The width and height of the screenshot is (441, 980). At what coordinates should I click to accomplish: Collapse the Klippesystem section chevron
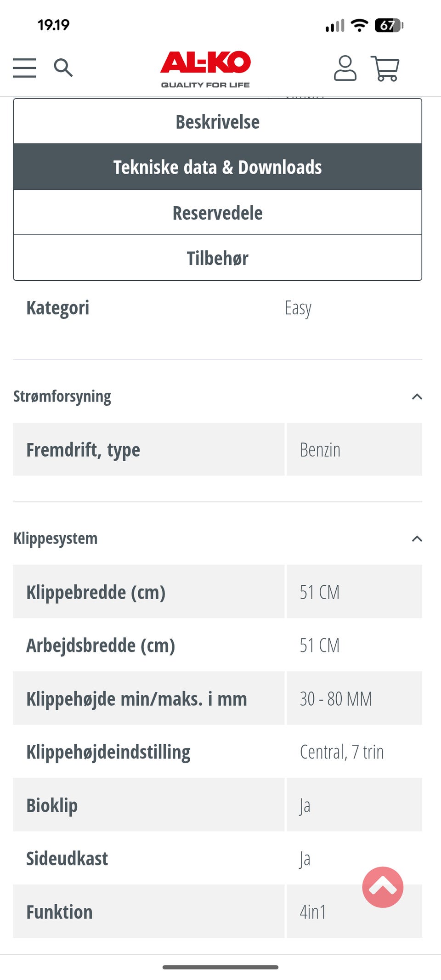coord(417,538)
